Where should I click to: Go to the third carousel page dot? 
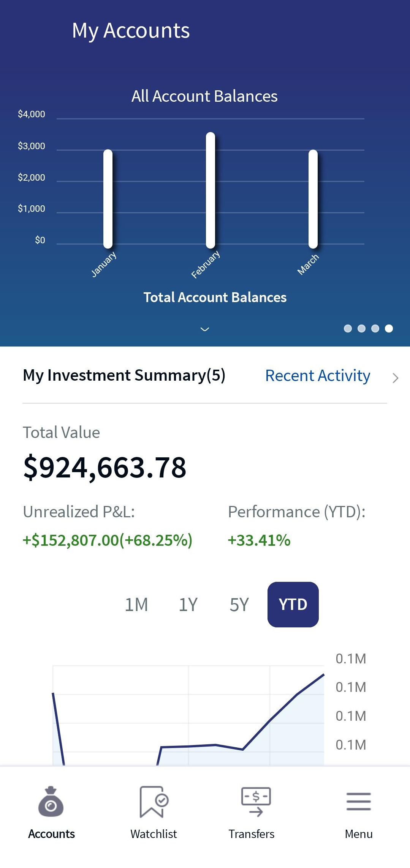point(375,328)
